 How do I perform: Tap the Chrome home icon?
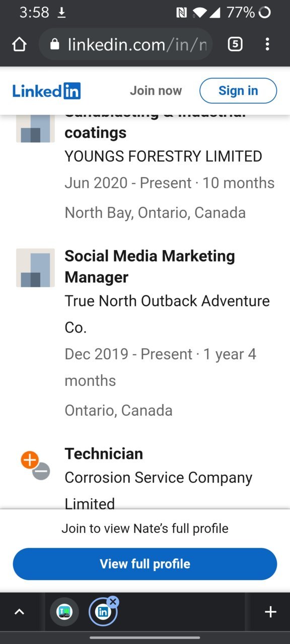click(19, 45)
